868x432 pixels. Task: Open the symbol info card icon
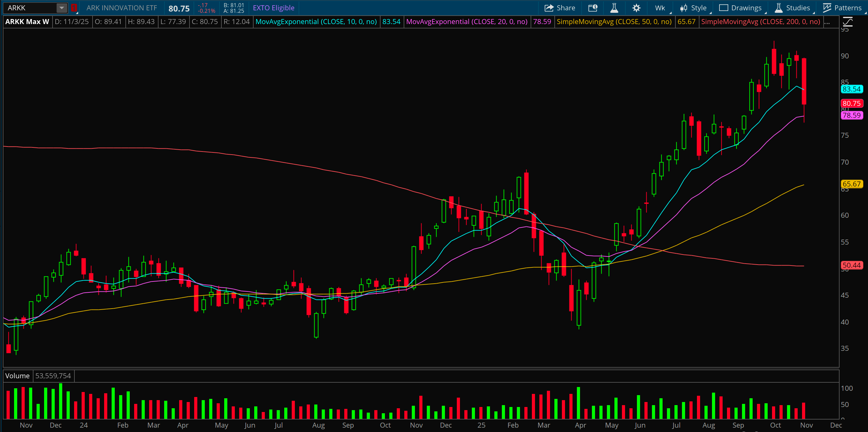point(593,8)
